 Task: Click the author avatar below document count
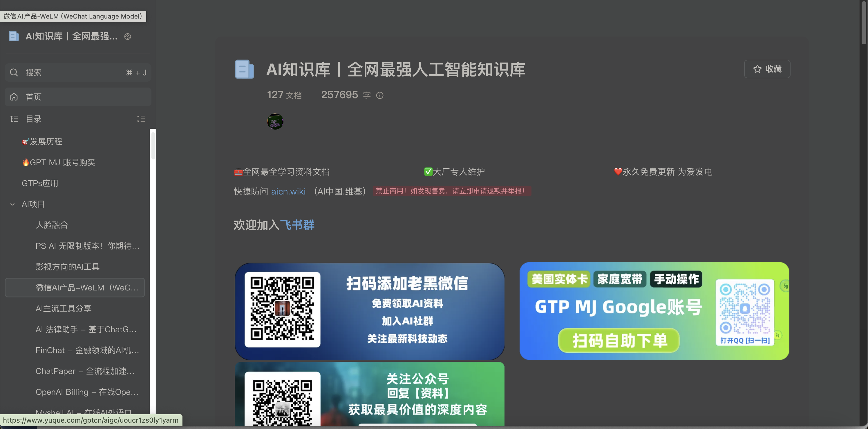coord(275,121)
